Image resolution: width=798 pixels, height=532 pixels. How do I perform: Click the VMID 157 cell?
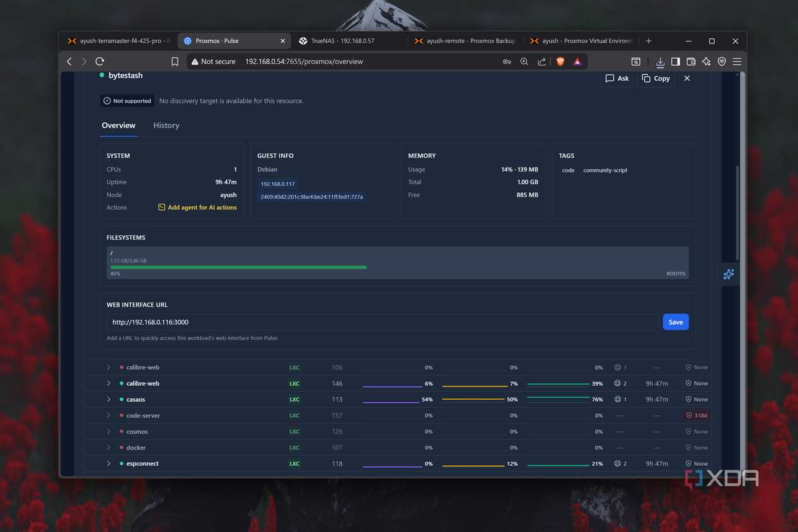[x=337, y=415]
